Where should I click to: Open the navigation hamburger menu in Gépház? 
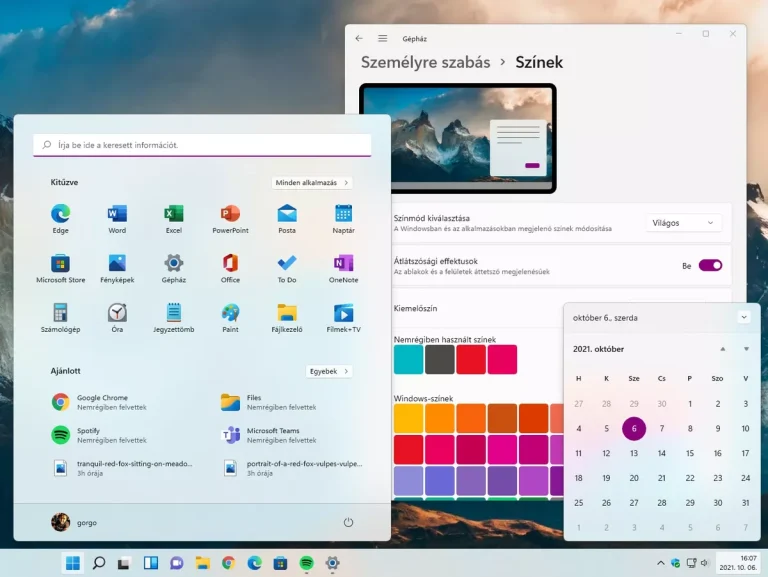(x=383, y=38)
